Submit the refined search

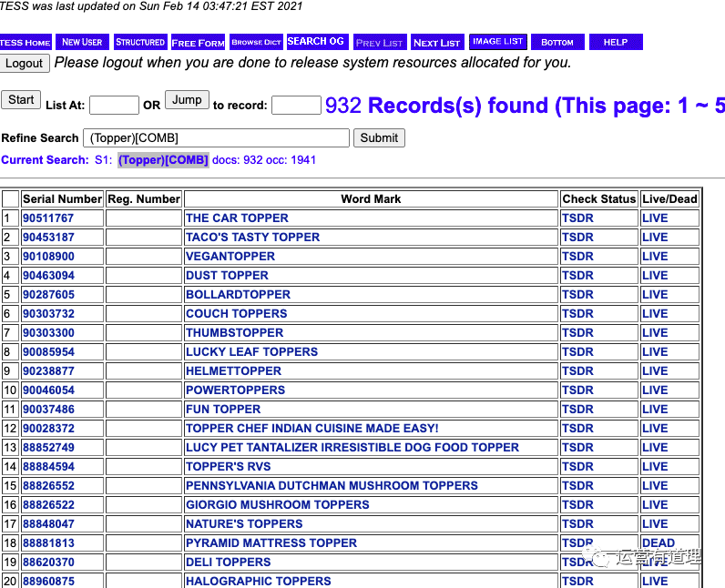tap(379, 137)
